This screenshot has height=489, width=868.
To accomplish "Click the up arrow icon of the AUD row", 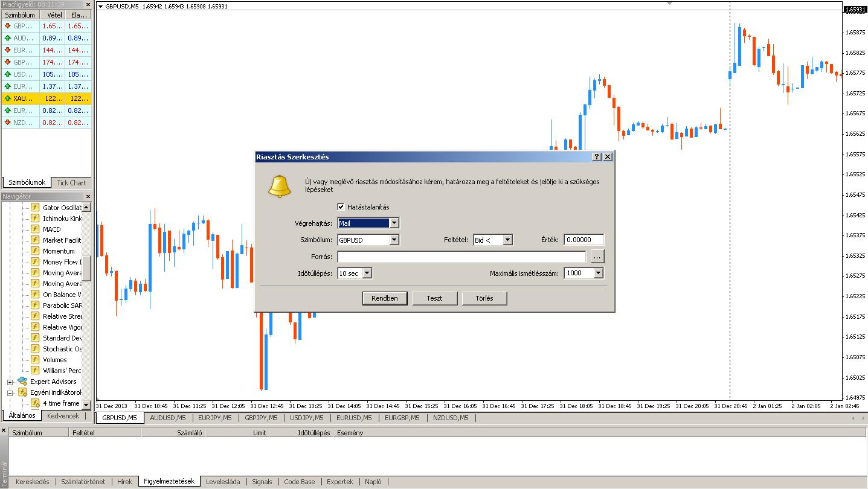I will (x=7, y=38).
